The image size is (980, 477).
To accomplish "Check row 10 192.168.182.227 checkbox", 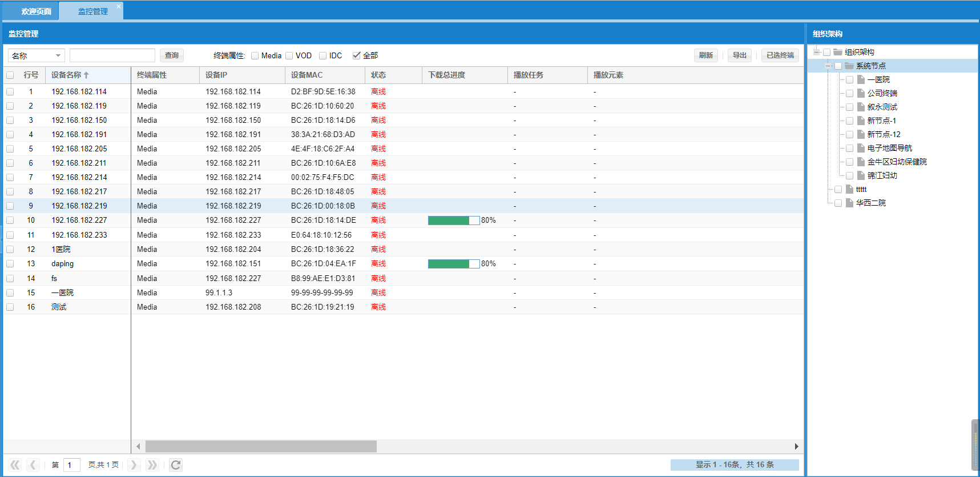I will [x=10, y=220].
